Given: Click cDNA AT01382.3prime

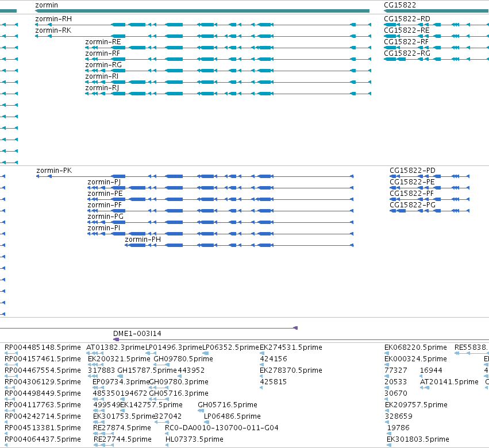Looking at the screenshot, I should 115,347.
